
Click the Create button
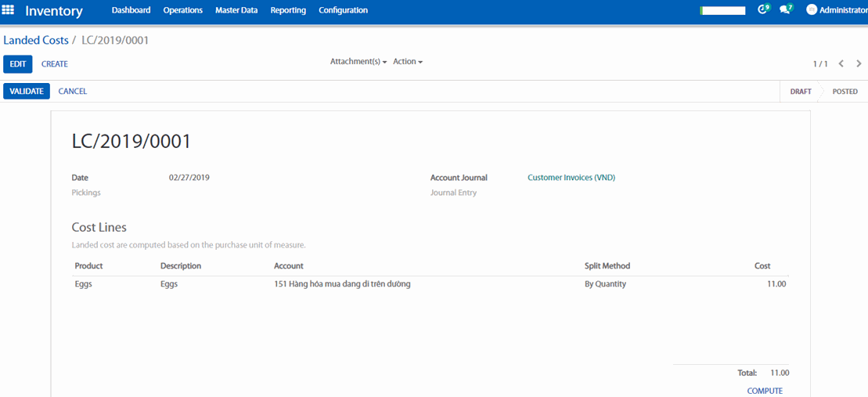[55, 64]
